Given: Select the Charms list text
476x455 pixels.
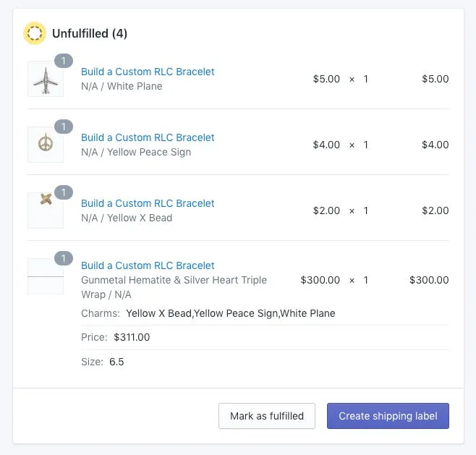Looking at the screenshot, I should point(231,313).
